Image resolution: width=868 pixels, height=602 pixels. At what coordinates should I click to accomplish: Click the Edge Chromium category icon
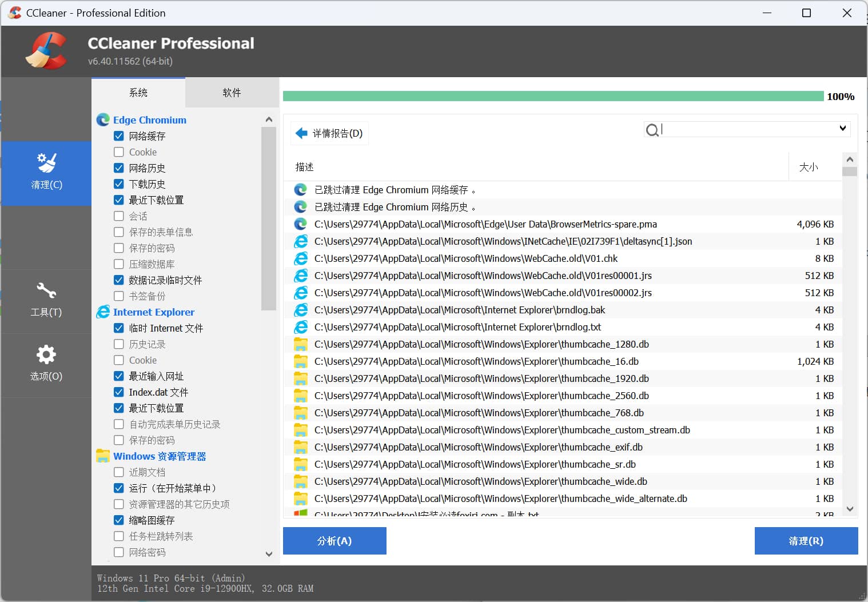[103, 119]
